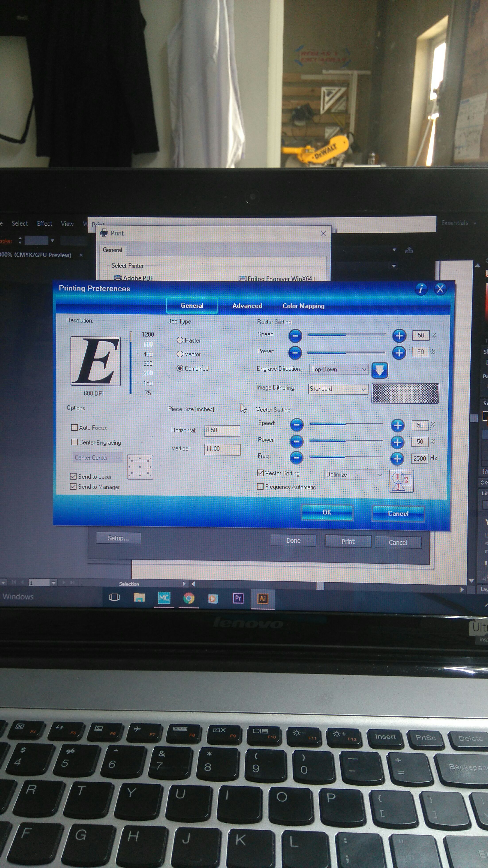Increase Raster Power with plus button
Viewport: 488px width, 868px height.
[399, 353]
